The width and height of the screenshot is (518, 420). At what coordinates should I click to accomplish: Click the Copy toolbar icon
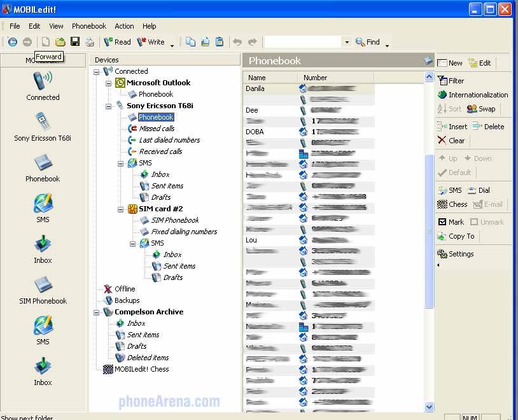tap(190, 42)
